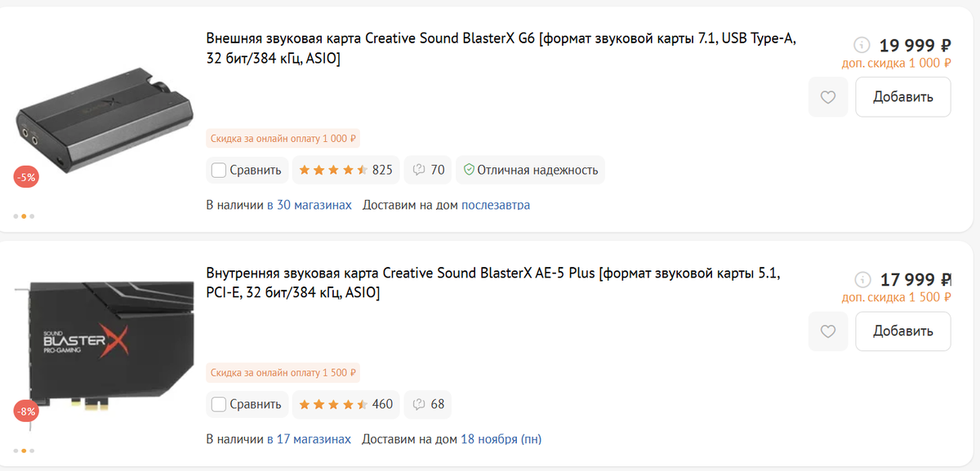Viewport: 980px width, 471px height.
Task: Add the BlasterX AE-5 Plus to favorites
Action: 828,331
